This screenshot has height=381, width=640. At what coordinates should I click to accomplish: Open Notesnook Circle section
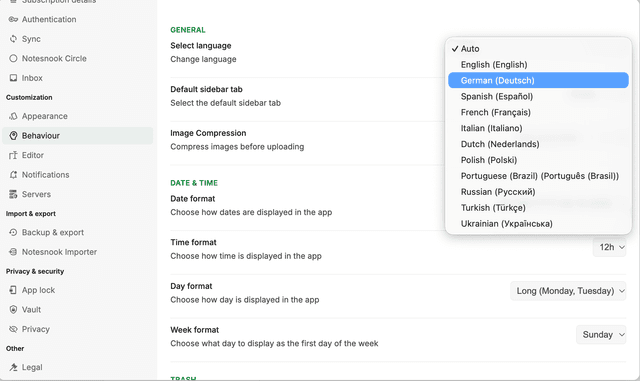point(78,58)
